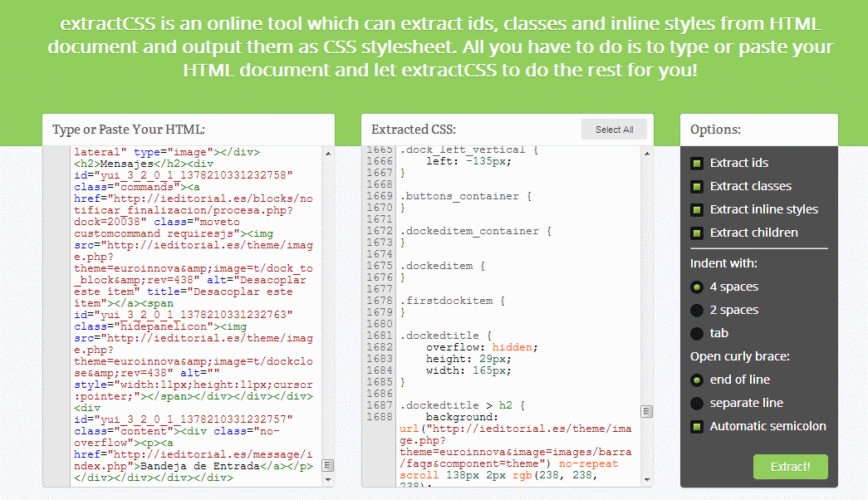
Task: Click the scroll-up arrow in the Extracted CSS box
Action: click(646, 154)
